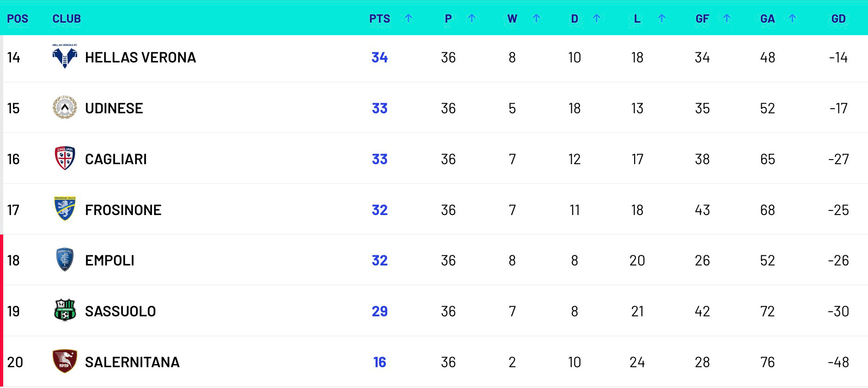Sort by goals against arrow

pos(792,18)
